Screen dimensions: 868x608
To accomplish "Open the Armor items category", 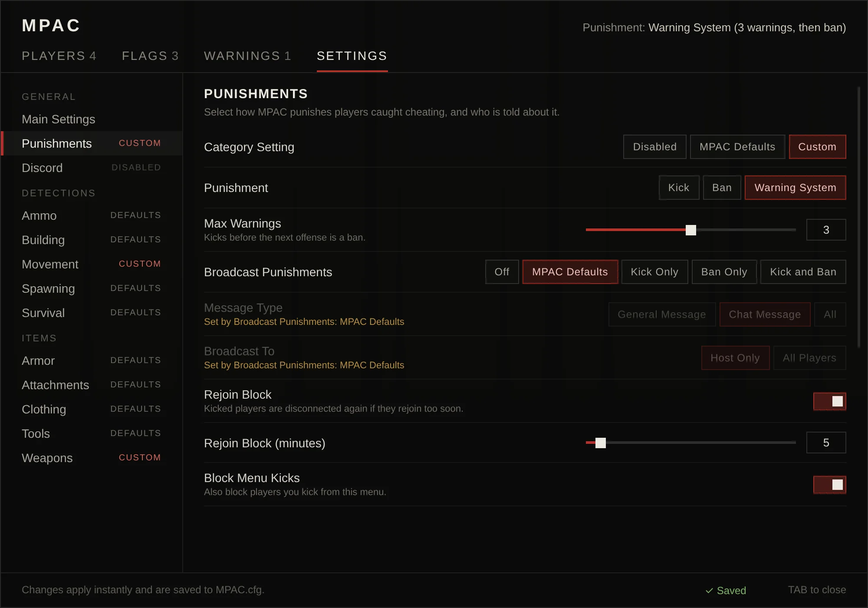I will [x=92, y=360].
